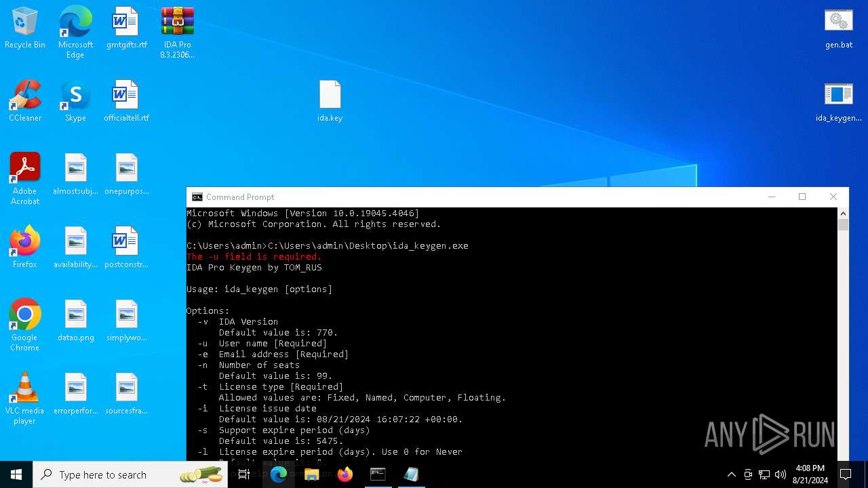Open File Explorer from the taskbar
This screenshot has width=868, height=488.
pos(312,474)
